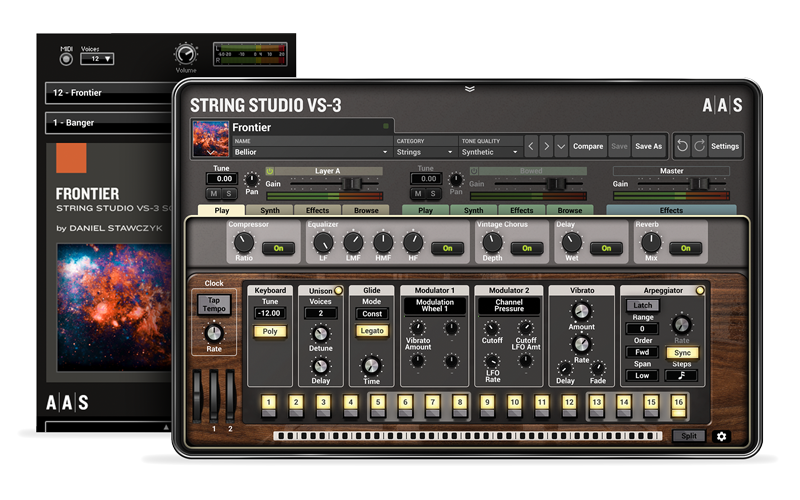This screenshot has height=500, width=800.
Task: Click the Layer A Solo button
Action: (x=229, y=193)
